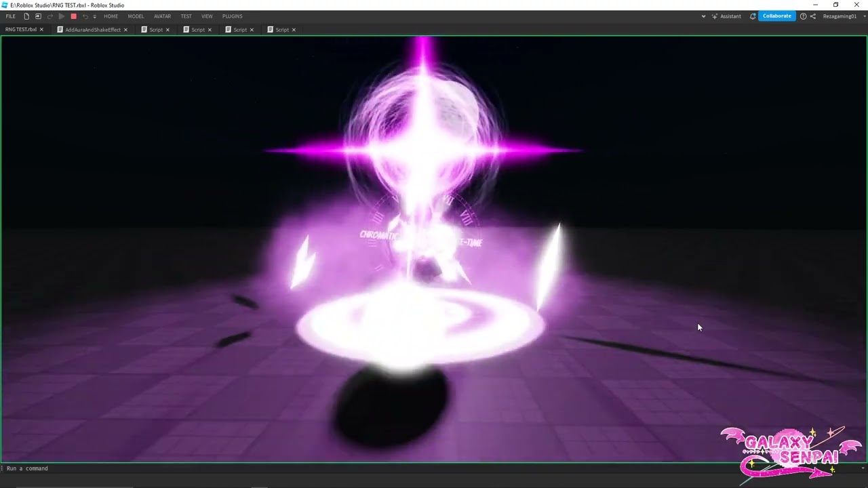This screenshot has height=488, width=868.
Task: Click the share icon
Action: click(x=812, y=16)
